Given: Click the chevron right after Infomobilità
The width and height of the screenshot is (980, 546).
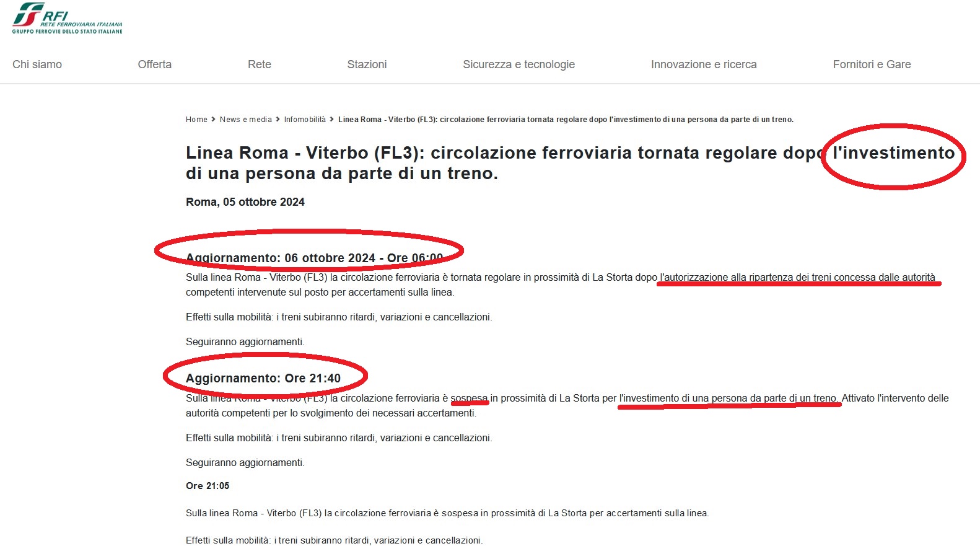Looking at the screenshot, I should (x=332, y=120).
